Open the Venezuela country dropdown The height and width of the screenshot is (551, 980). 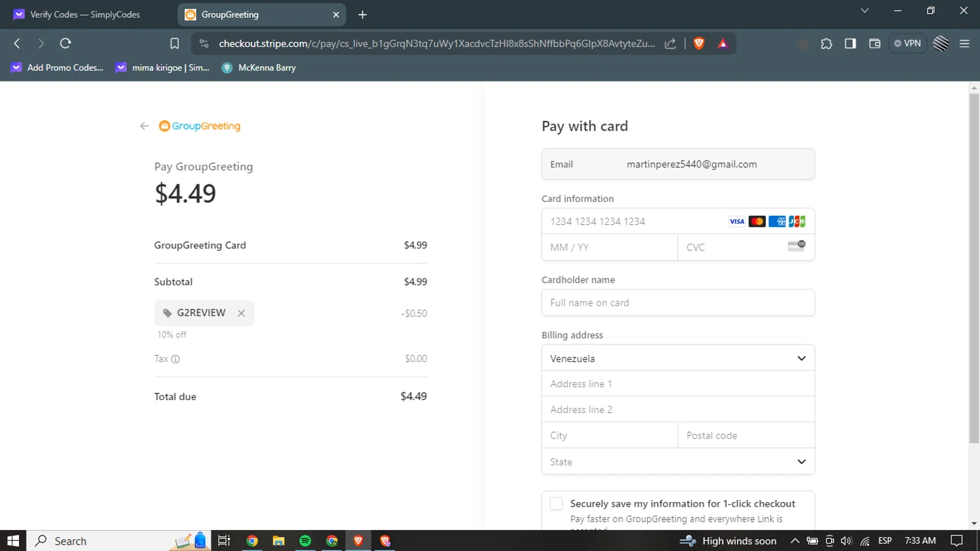678,358
